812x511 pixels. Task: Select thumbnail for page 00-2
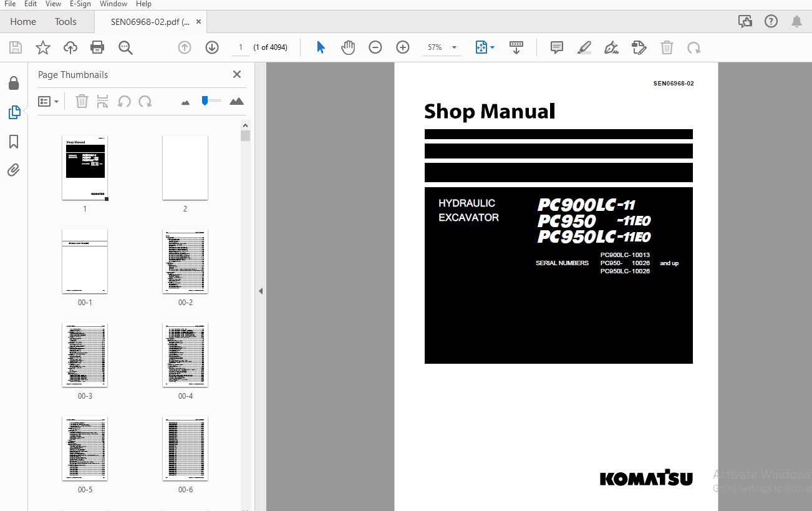point(185,261)
